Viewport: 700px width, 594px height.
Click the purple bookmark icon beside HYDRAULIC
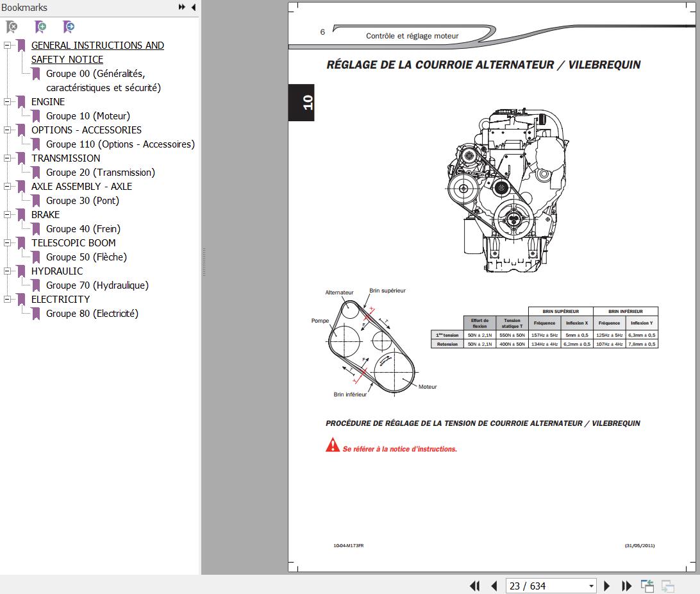[x=21, y=271]
